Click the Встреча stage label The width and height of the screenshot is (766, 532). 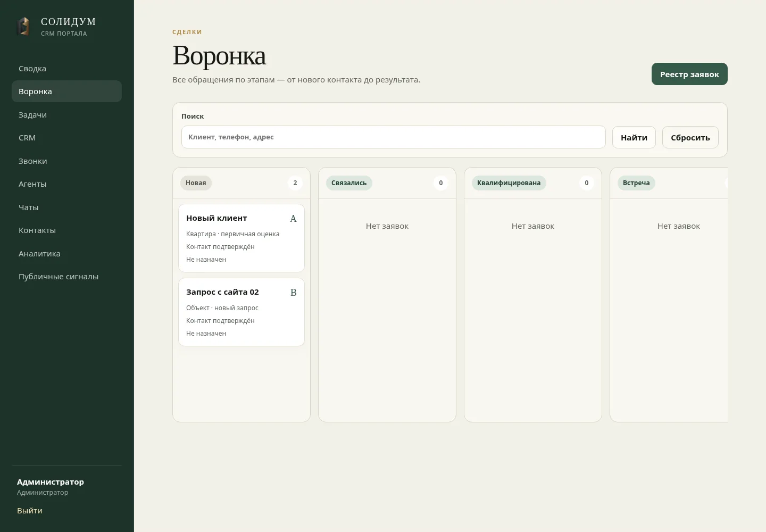636,183
